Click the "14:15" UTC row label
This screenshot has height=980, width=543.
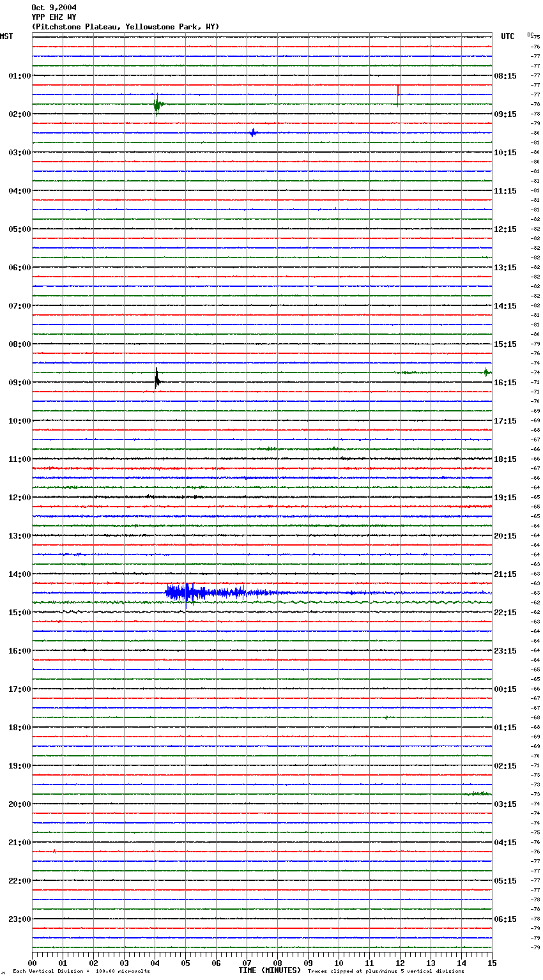[x=505, y=306]
